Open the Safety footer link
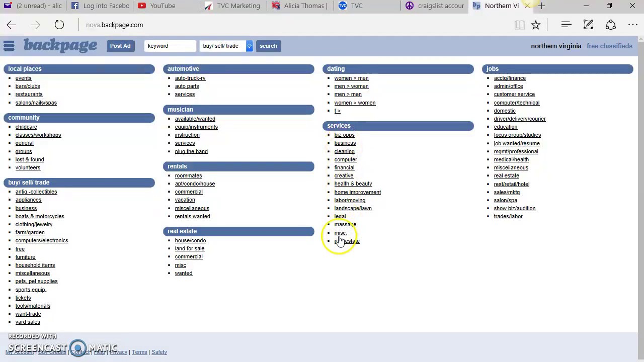 point(159,352)
